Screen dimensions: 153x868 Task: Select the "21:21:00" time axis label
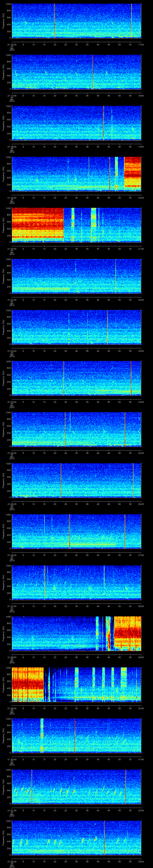pyautogui.click(x=12, y=300)
